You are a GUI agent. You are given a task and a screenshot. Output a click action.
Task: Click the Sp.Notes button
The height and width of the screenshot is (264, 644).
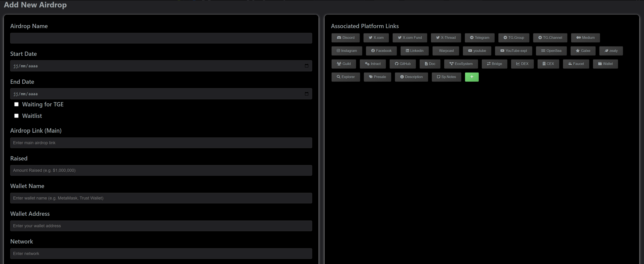(446, 77)
